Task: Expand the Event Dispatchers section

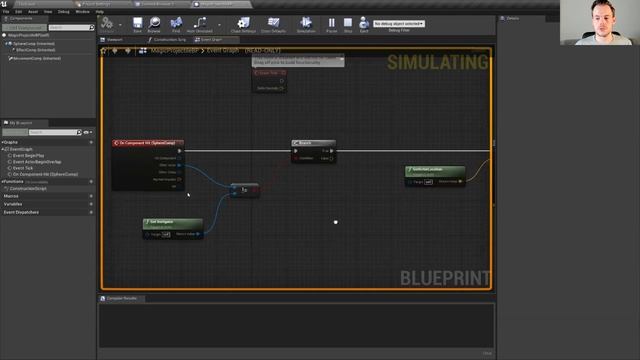Action: [x=21, y=212]
